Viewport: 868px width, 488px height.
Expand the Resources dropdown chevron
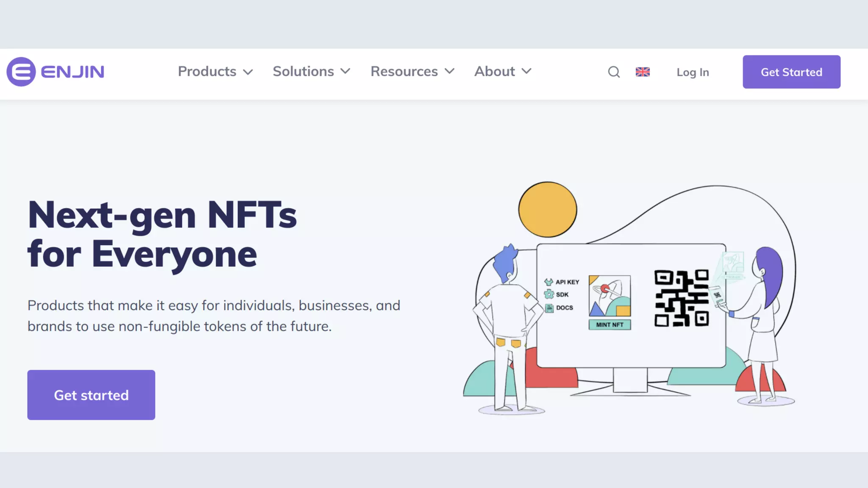[x=450, y=71]
